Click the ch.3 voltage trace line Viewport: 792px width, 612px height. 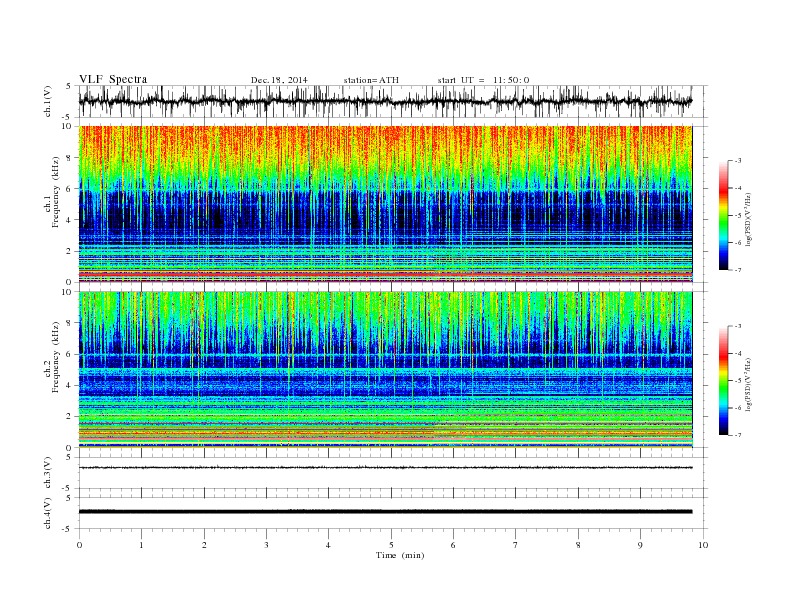(385, 468)
